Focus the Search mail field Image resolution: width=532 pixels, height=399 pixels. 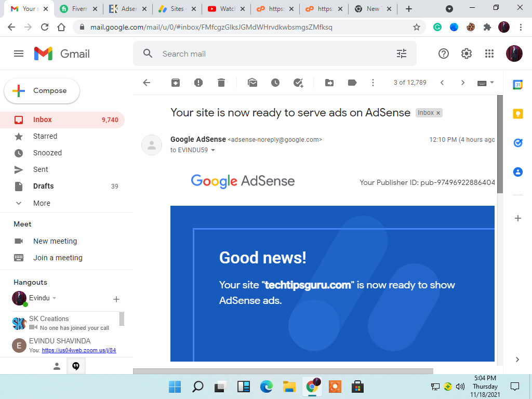(x=275, y=54)
